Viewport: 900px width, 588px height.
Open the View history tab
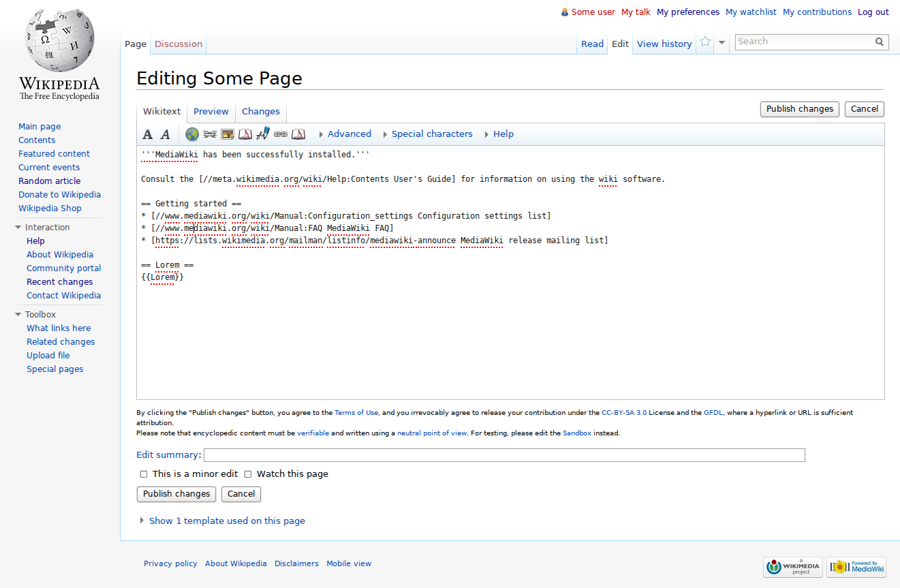click(664, 44)
